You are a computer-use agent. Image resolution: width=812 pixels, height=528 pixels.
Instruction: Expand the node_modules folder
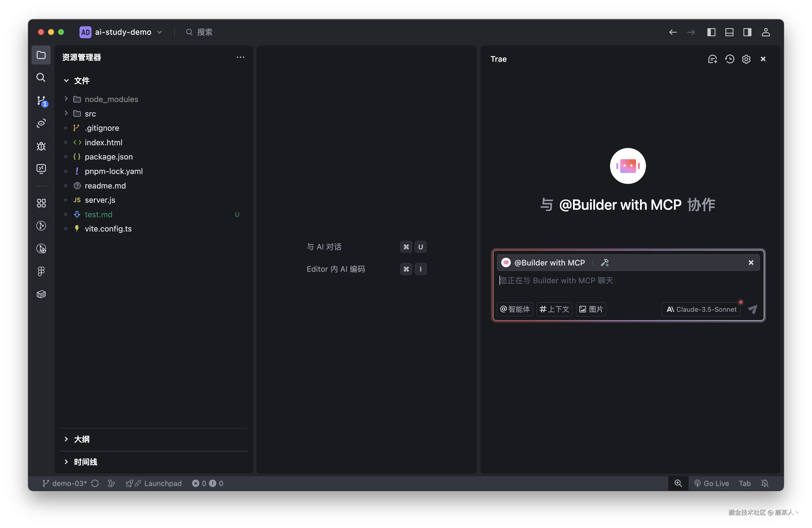(111, 99)
